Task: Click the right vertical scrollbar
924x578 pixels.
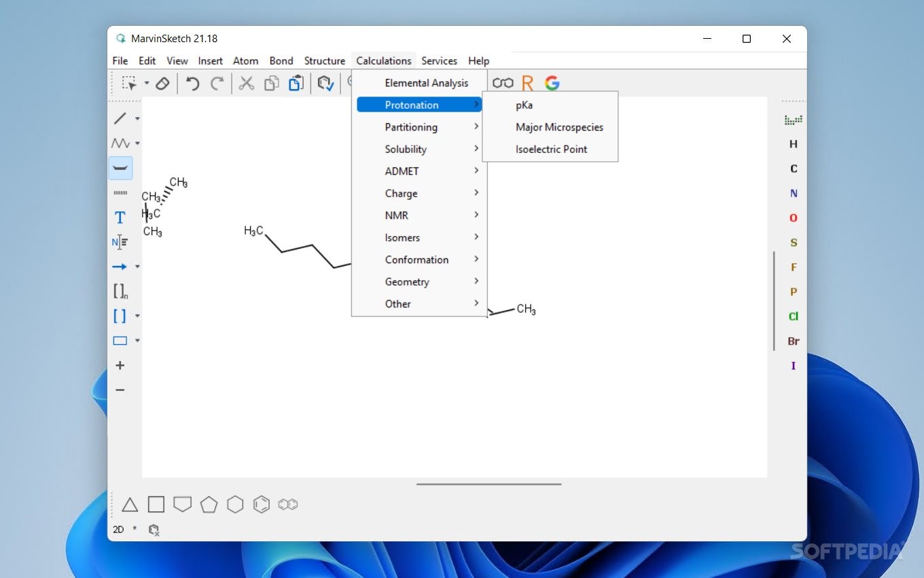Action: 774,301
